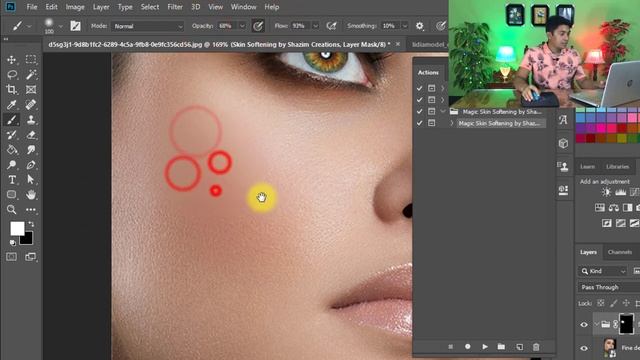Select the Spot Healing Brush tool
The width and height of the screenshot is (640, 360).
point(31,104)
